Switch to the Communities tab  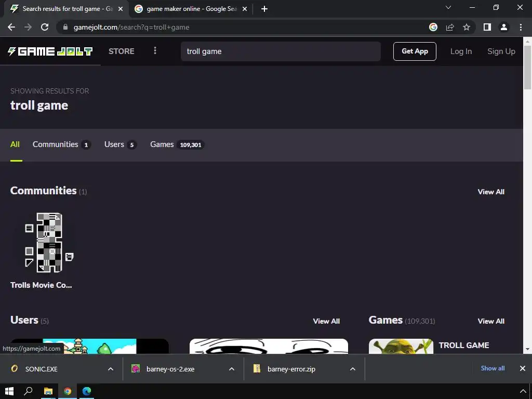[x=61, y=144]
